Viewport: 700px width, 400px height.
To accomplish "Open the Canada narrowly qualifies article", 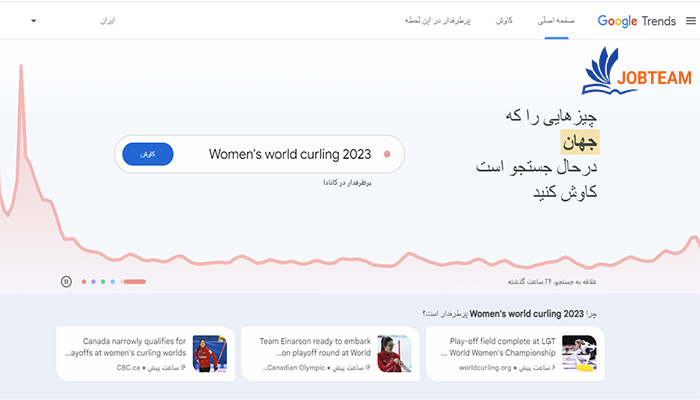I will pyautogui.click(x=146, y=354).
